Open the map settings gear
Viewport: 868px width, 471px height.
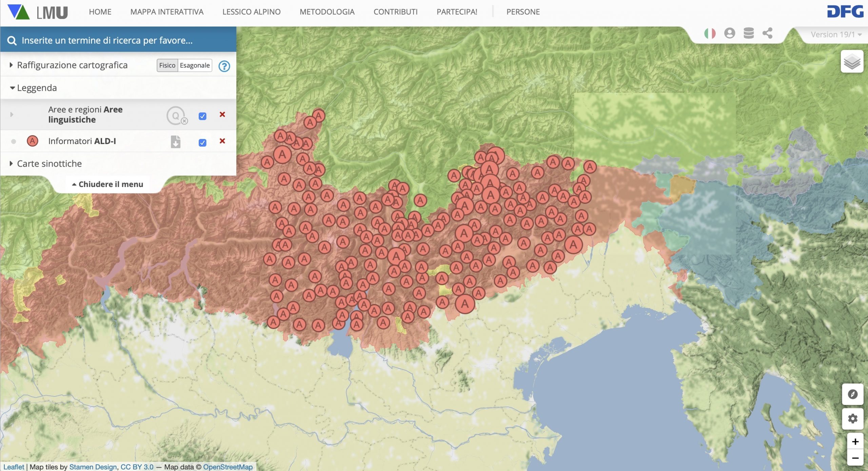coord(852,419)
